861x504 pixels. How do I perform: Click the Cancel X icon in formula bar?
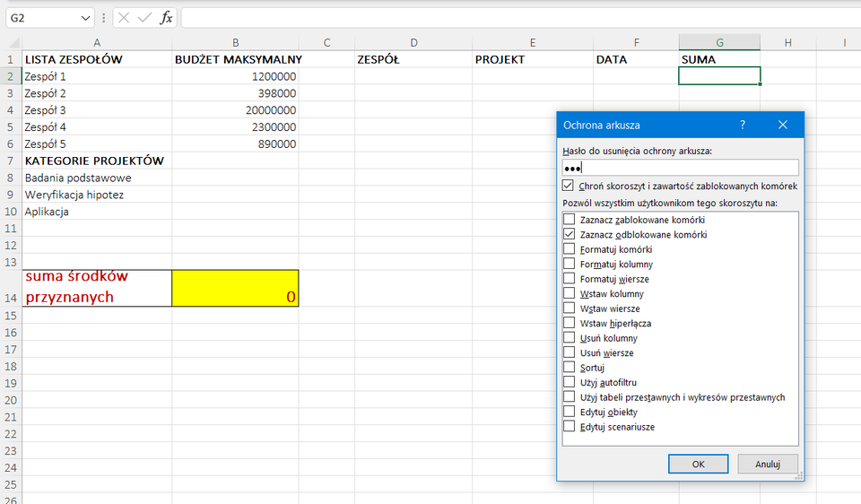(125, 18)
